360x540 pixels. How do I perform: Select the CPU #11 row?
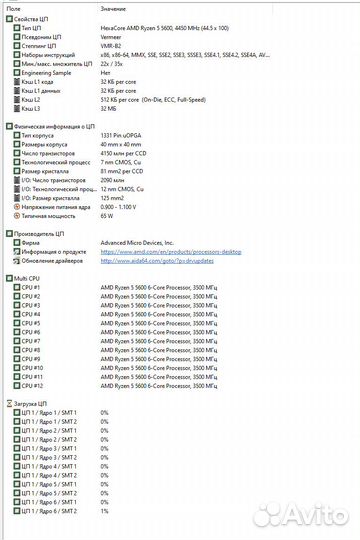tap(115, 377)
